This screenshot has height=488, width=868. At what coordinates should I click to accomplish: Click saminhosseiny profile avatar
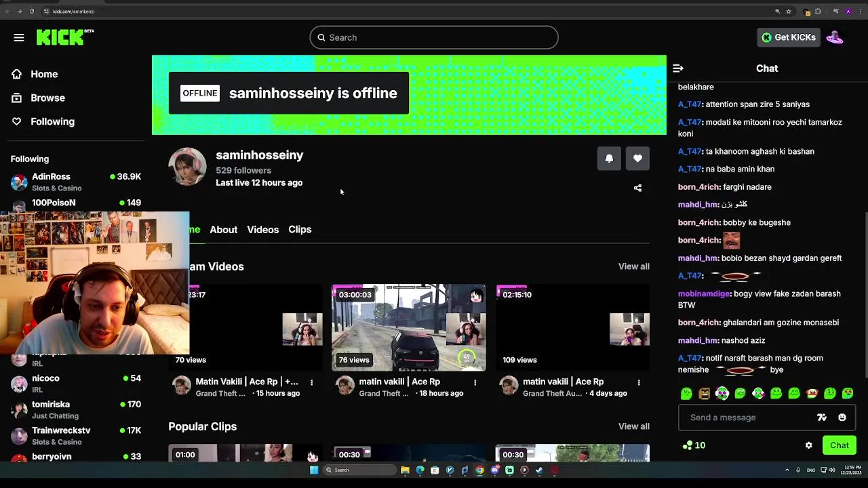(x=187, y=167)
